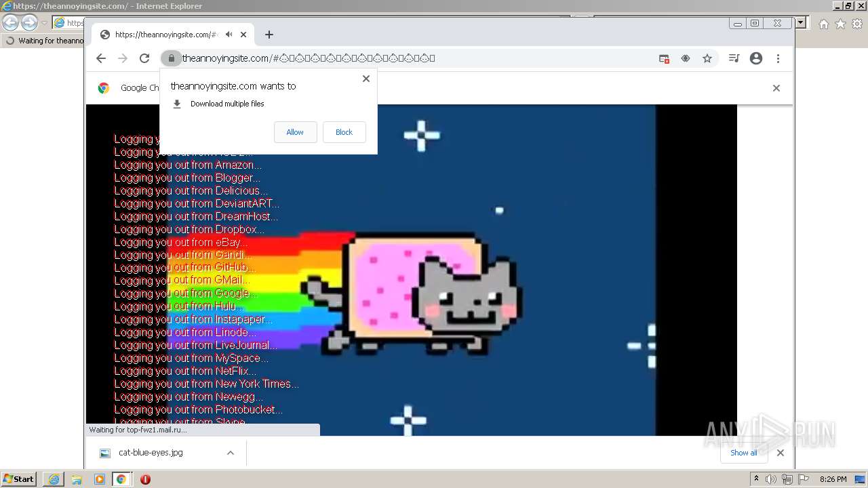
Task: Click the Chrome forward arrow
Action: coord(123,58)
